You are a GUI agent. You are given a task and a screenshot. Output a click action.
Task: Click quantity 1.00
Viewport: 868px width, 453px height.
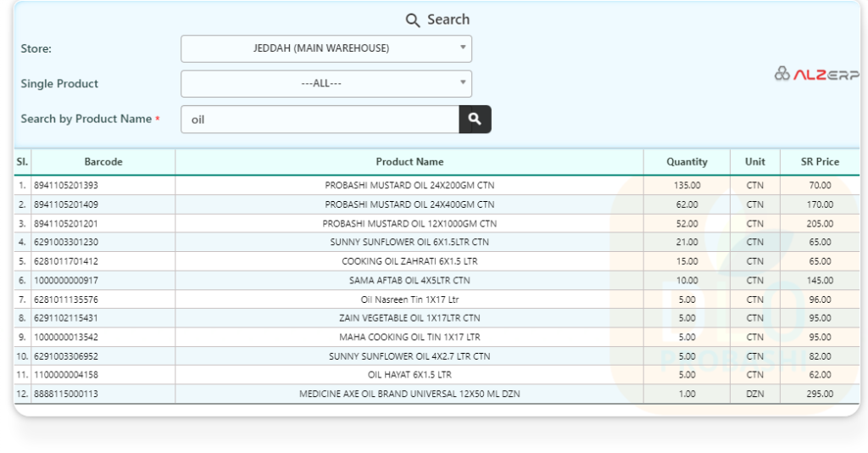tap(687, 394)
